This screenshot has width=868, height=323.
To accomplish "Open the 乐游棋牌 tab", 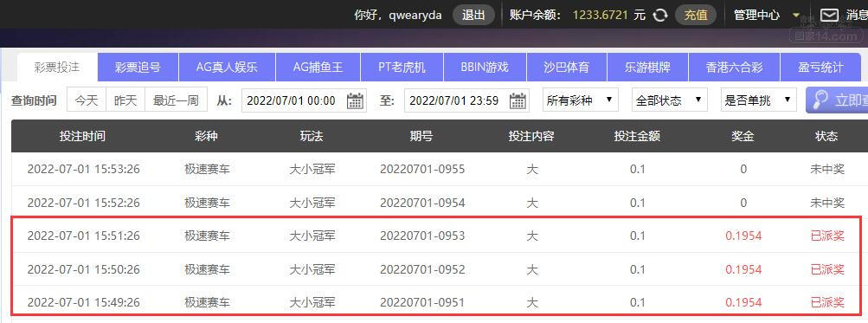I will click(x=647, y=68).
